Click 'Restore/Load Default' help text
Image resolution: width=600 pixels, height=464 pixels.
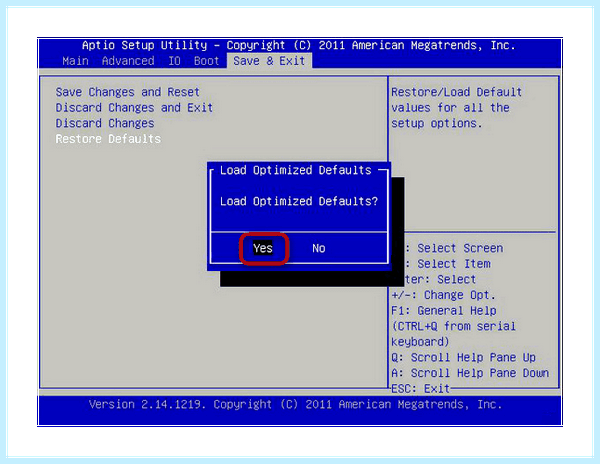[457, 92]
